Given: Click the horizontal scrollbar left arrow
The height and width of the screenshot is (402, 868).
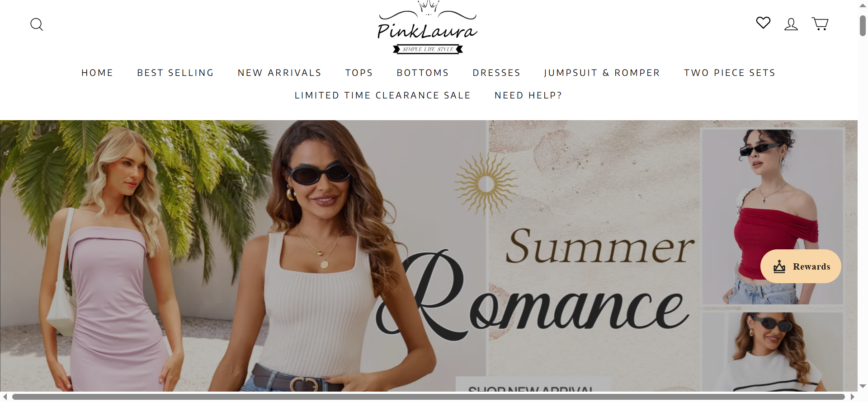Looking at the screenshot, I should click(x=5, y=397).
